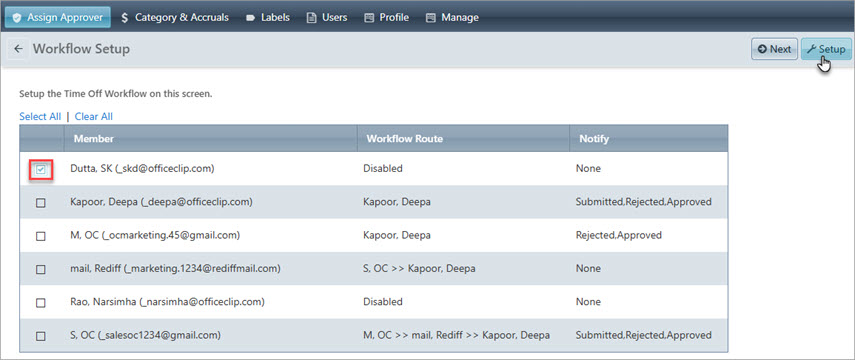855x360 pixels.
Task: Select the mail, Rediff row checkbox
Action: tap(40, 269)
